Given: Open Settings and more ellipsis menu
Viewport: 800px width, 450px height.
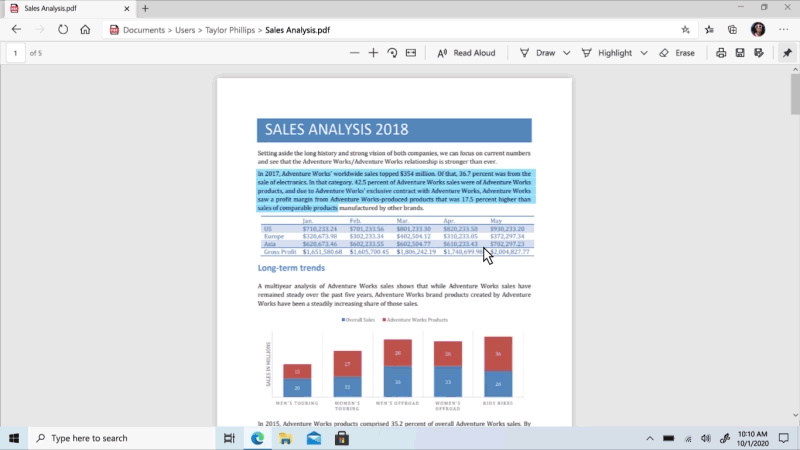Looking at the screenshot, I should tap(784, 30).
